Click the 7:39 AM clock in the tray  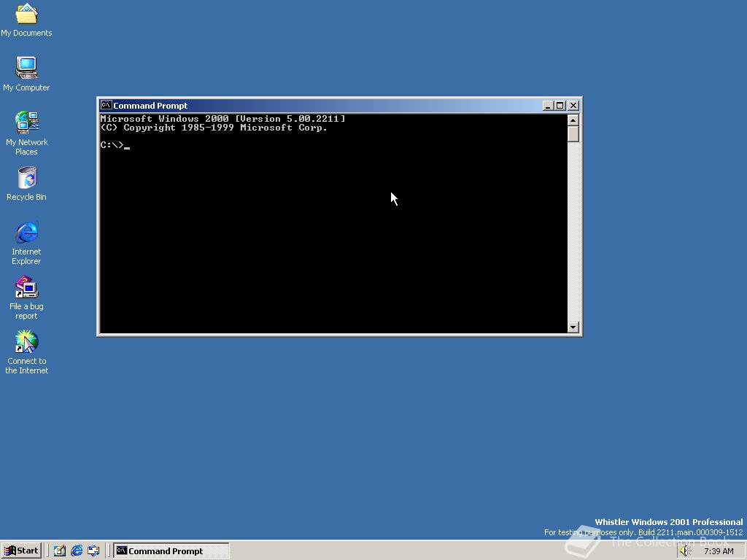719,551
